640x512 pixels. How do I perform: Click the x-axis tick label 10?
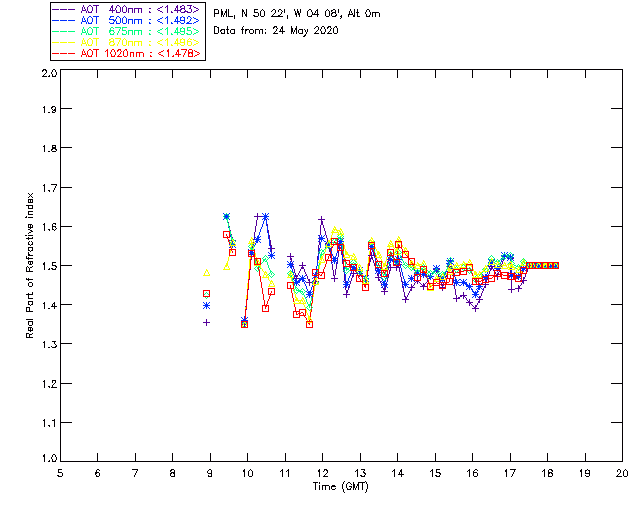click(247, 474)
